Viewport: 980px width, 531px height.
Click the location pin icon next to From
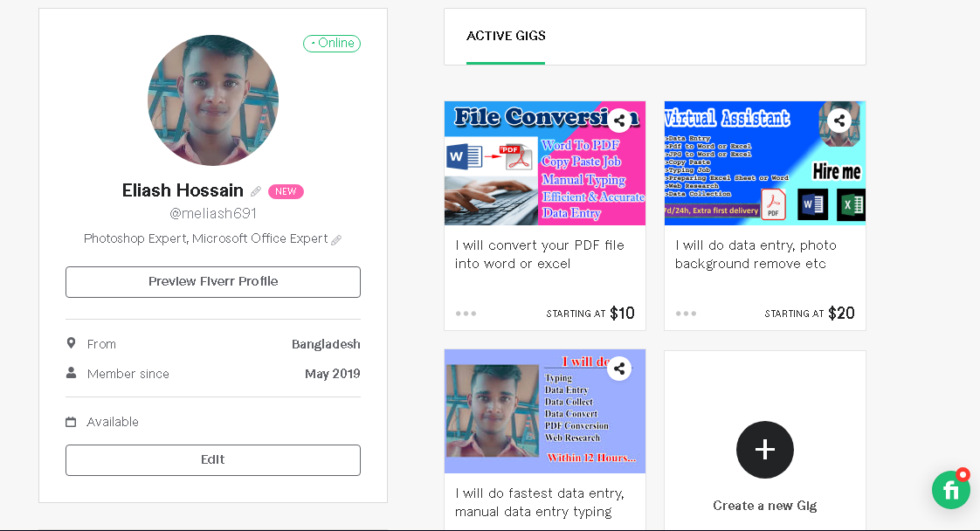pos(72,343)
